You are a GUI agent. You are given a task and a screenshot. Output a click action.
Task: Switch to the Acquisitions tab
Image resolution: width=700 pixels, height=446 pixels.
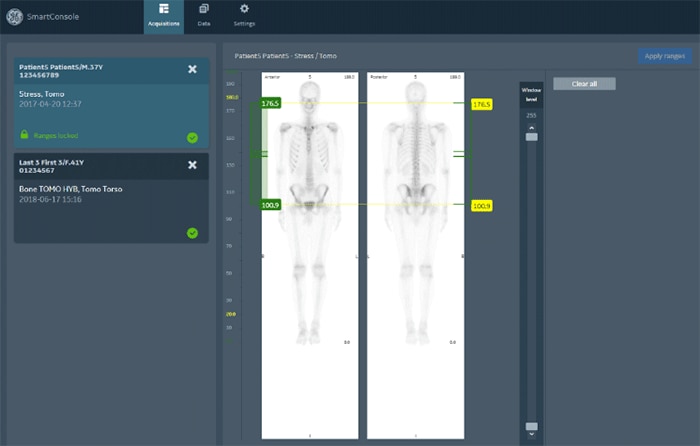pos(163,15)
